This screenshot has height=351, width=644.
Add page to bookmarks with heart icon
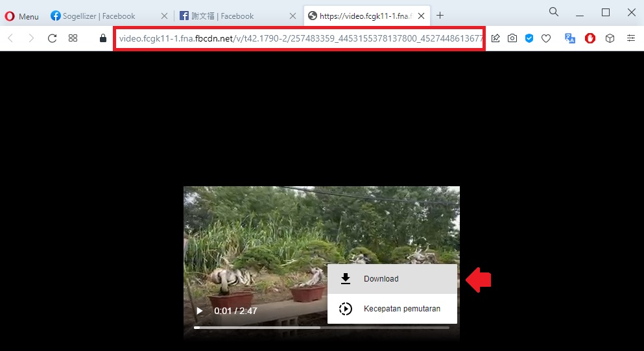(546, 39)
